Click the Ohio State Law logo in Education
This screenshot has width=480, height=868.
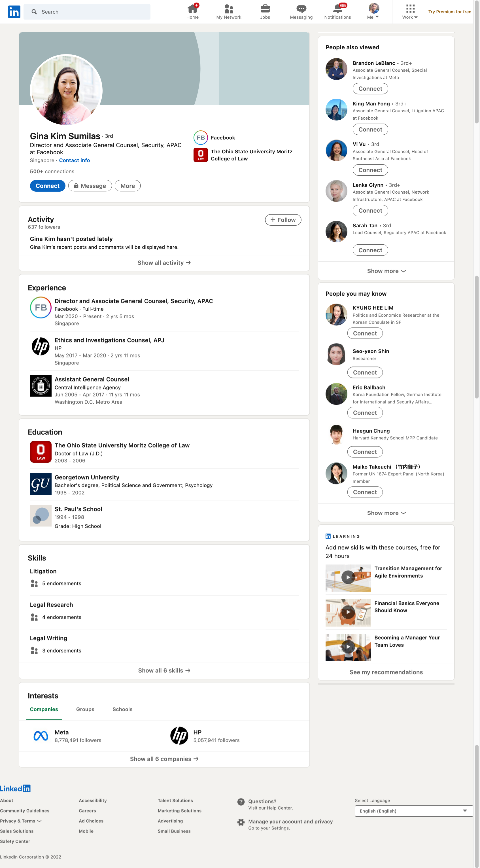[x=41, y=452]
